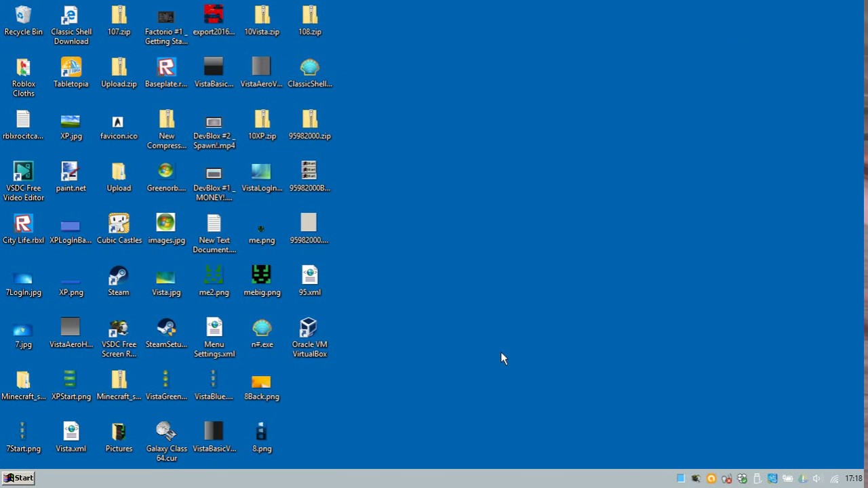Open VSDC Free Video Editor
This screenshot has height=488, width=868.
coord(23,174)
